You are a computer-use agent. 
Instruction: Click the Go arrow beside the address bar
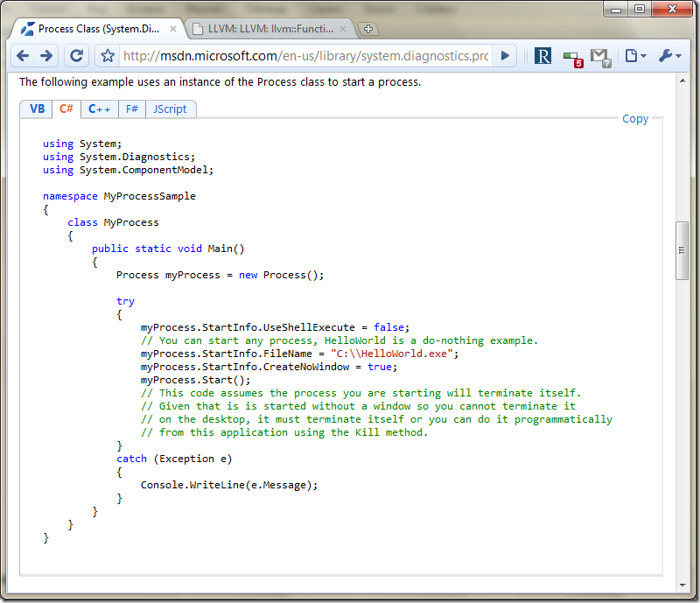pyautogui.click(x=505, y=56)
